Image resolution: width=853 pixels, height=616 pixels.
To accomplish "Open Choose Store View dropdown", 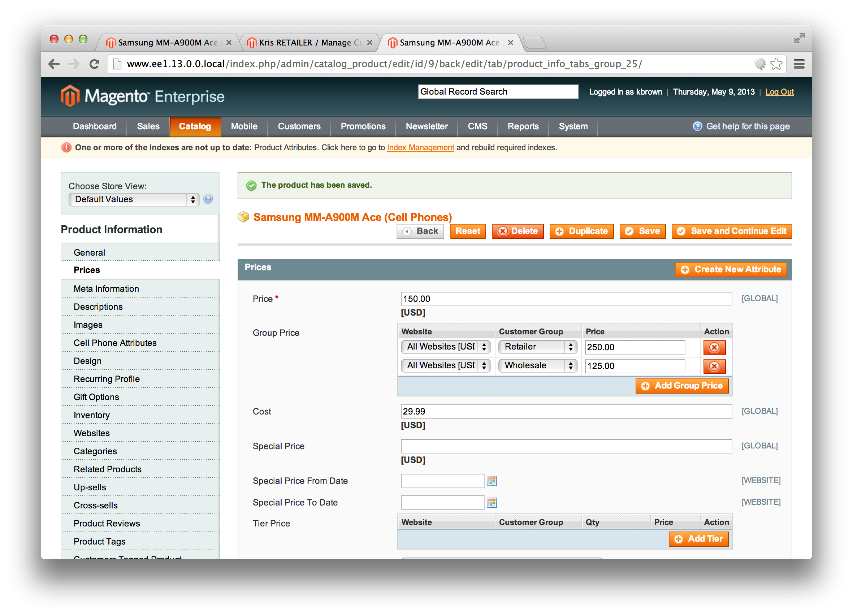I will click(x=134, y=199).
